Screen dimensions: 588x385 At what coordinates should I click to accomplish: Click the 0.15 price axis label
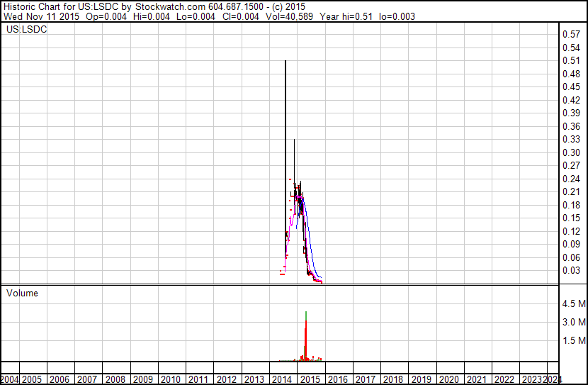[572, 218]
